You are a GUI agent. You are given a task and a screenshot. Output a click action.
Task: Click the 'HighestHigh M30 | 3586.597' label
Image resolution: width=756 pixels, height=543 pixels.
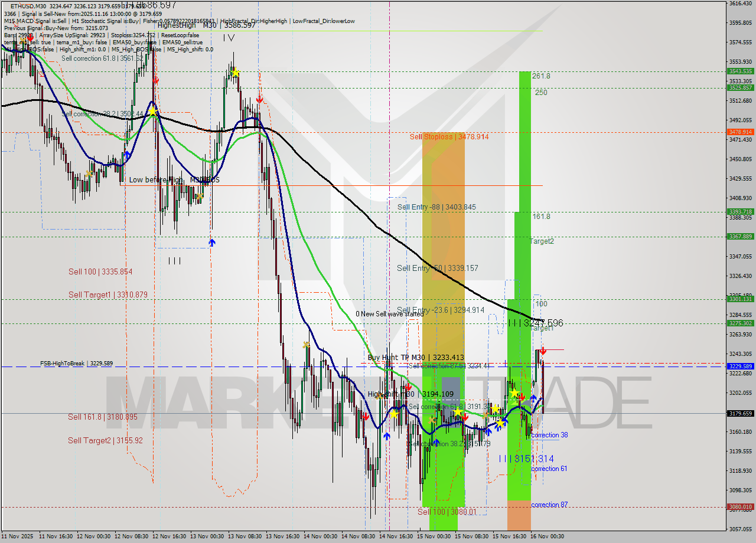click(x=206, y=25)
